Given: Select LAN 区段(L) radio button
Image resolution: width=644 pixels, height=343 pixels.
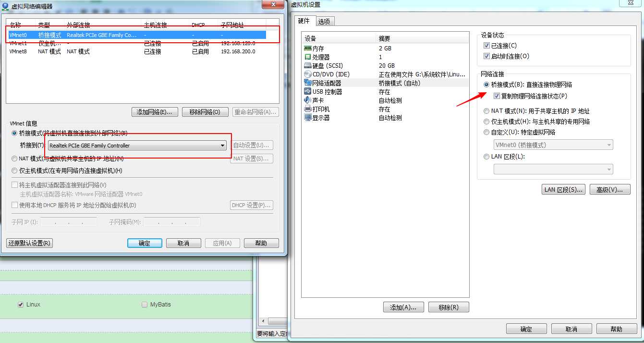Looking at the screenshot, I should coord(486,157).
